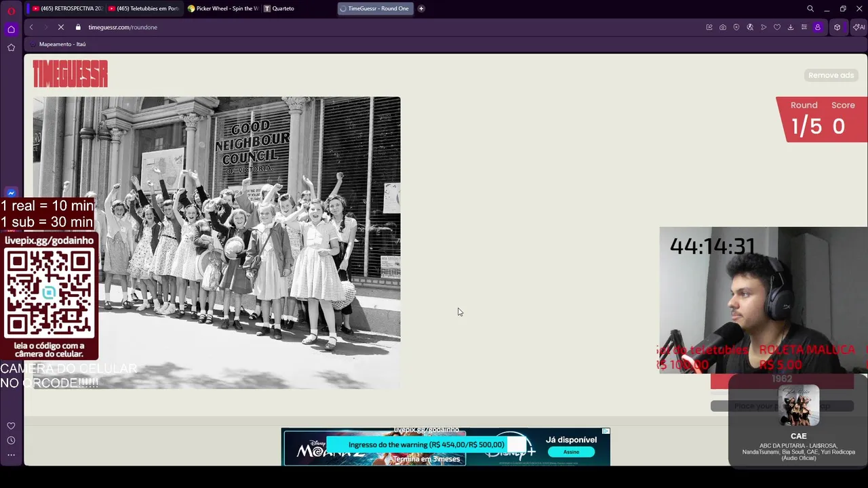Switch to Picker Wheel tab
The height and width of the screenshot is (488, 868).
(x=222, y=9)
